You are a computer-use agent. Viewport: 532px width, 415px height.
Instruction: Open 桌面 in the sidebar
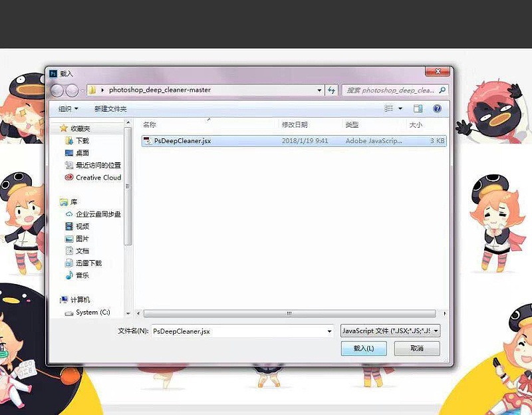pyautogui.click(x=82, y=153)
